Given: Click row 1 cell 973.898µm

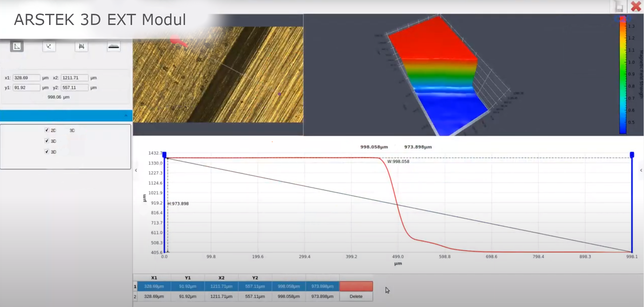Looking at the screenshot, I should click(x=322, y=286).
